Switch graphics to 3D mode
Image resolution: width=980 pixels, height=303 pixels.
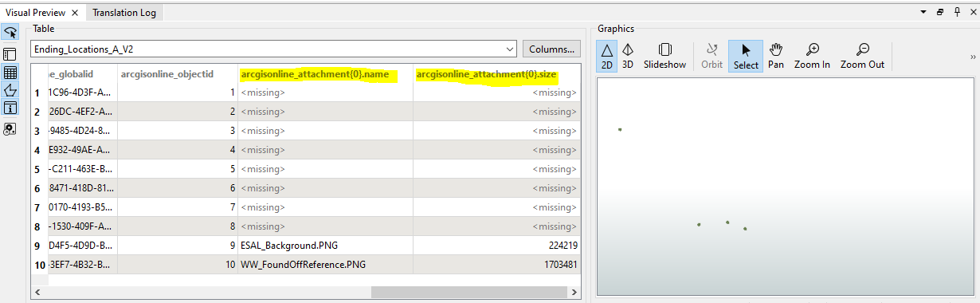(628, 56)
